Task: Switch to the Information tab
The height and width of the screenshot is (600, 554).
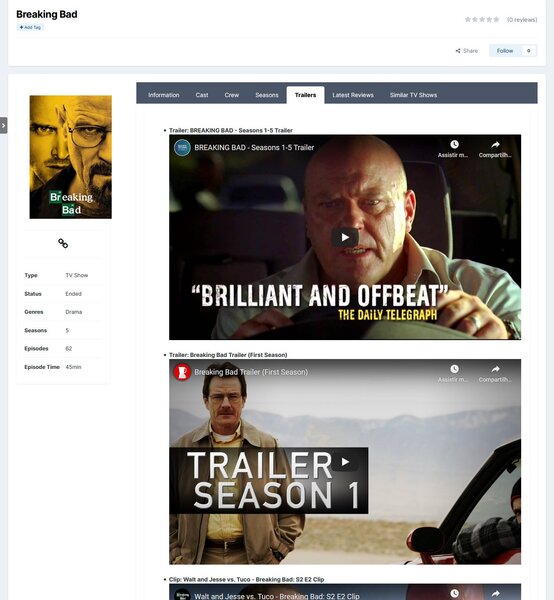Action: (164, 95)
